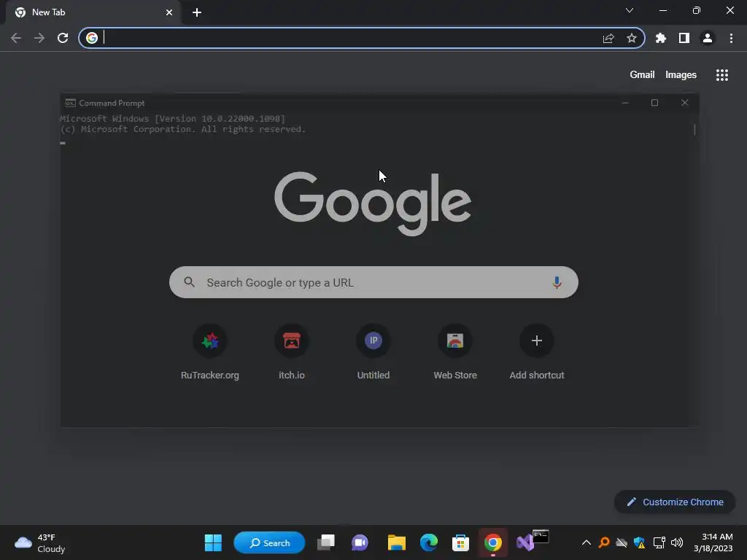Open the weather widget showing 43°F Cloudy
This screenshot has width=747, height=560.
pyautogui.click(x=41, y=542)
